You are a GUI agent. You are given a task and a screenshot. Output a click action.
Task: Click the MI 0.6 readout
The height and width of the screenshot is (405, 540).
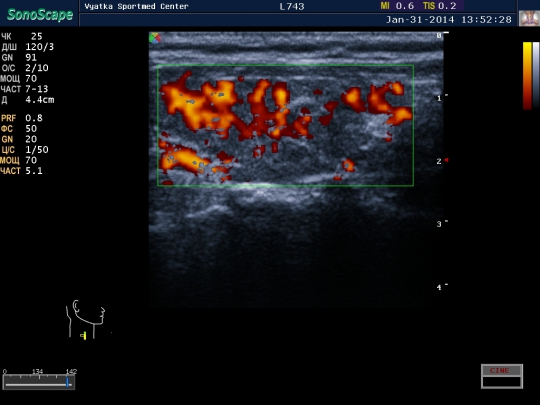pyautogui.click(x=397, y=6)
